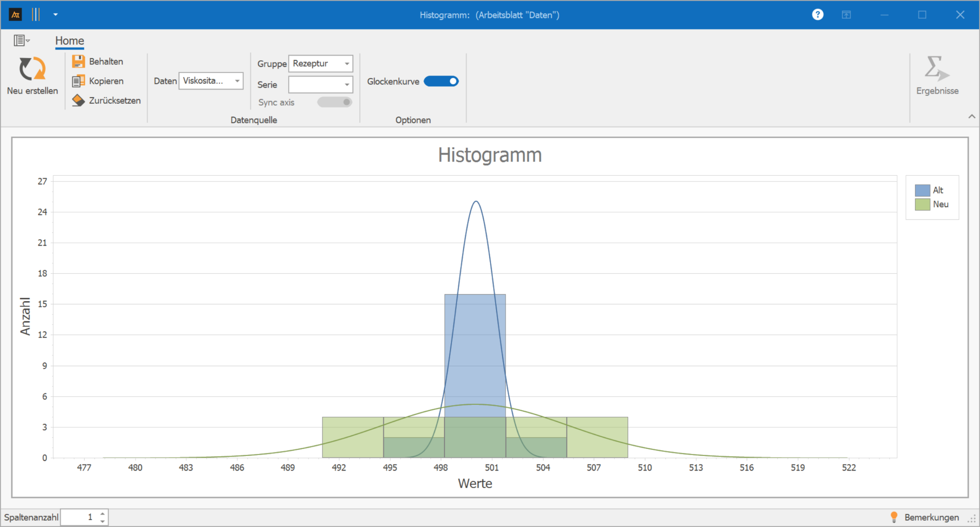Click the histogram bars icon in the title bar
Viewport: 980px width, 527px height.
tap(36, 15)
